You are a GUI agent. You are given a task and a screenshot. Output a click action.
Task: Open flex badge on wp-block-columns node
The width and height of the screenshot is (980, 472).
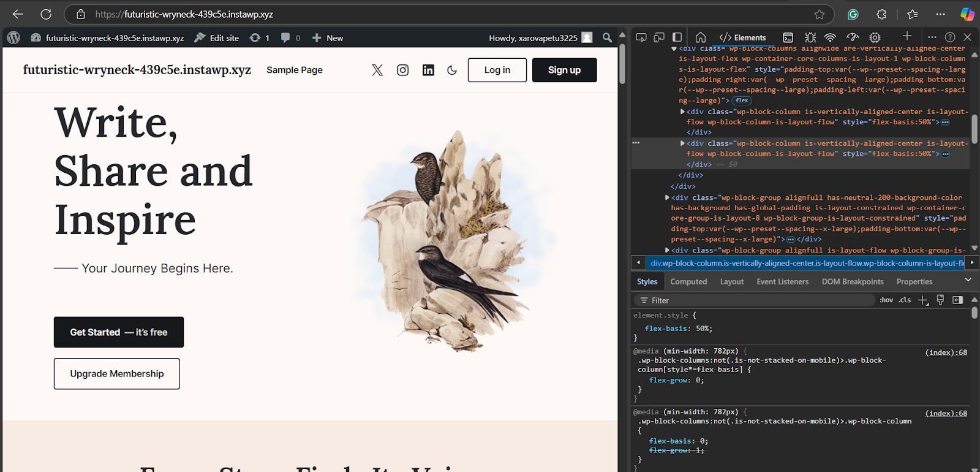(x=742, y=101)
